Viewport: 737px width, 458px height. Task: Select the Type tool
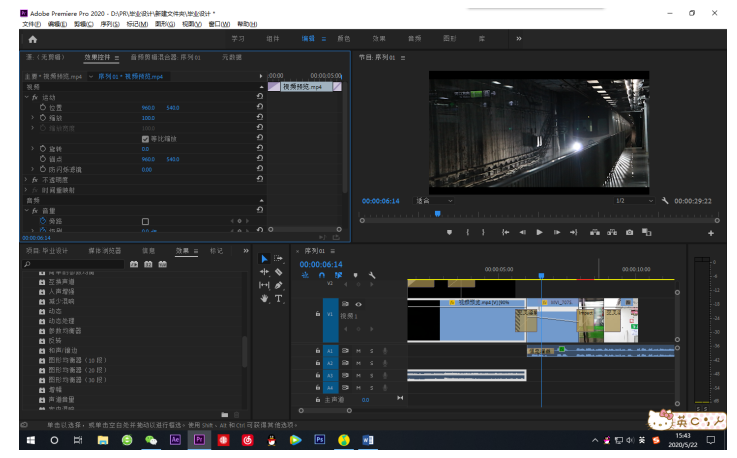tap(279, 298)
